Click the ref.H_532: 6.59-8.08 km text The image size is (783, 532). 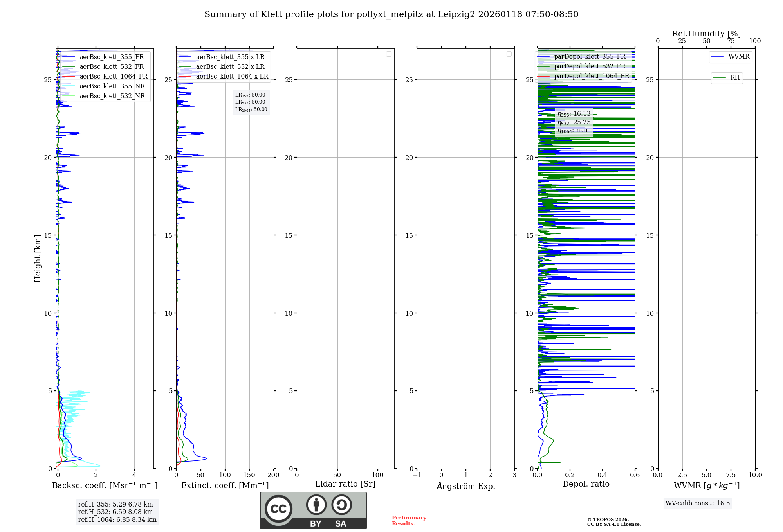[115, 512]
